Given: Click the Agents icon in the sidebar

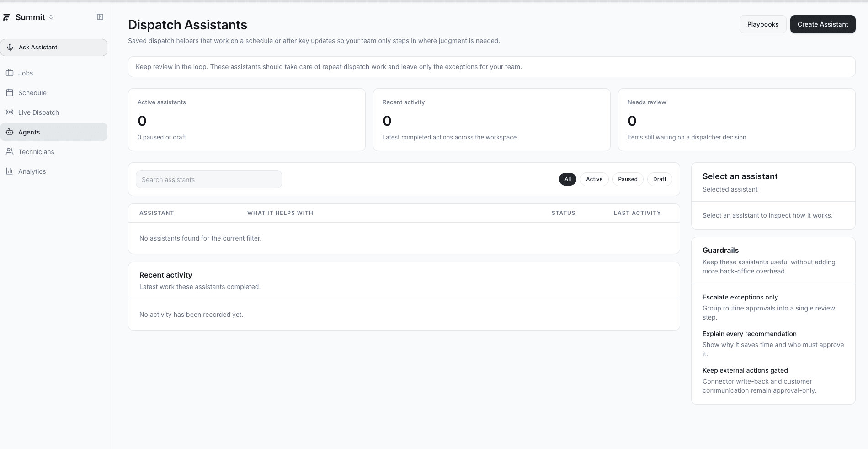Looking at the screenshot, I should pyautogui.click(x=10, y=132).
